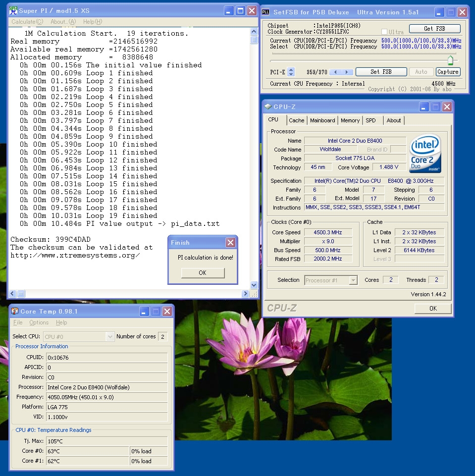The image size is (475, 476).
Task: Click the Super PI title bar icon
Action: coord(13,10)
